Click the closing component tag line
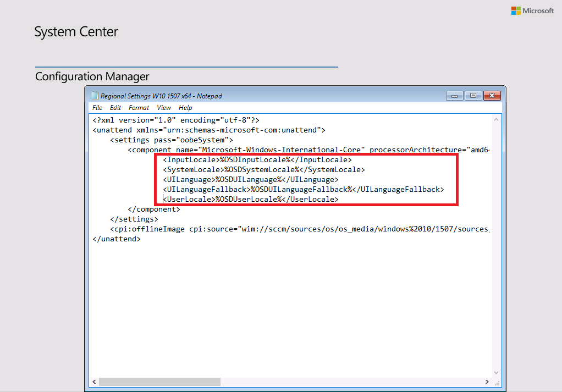The image size is (562, 392). click(154, 209)
